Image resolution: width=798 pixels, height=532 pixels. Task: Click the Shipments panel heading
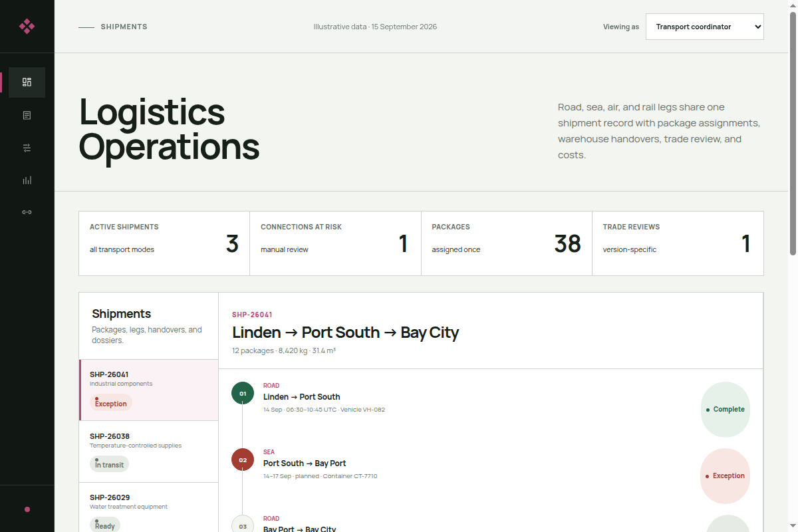122,314
